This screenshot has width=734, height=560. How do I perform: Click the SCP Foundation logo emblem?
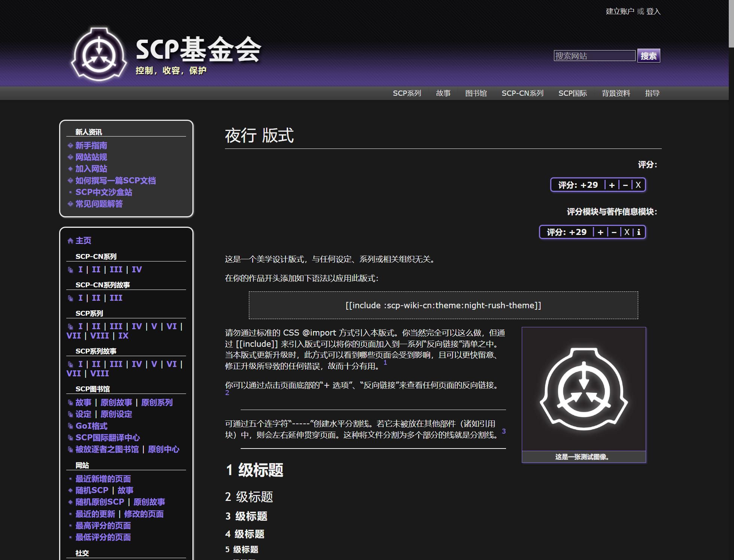click(99, 54)
